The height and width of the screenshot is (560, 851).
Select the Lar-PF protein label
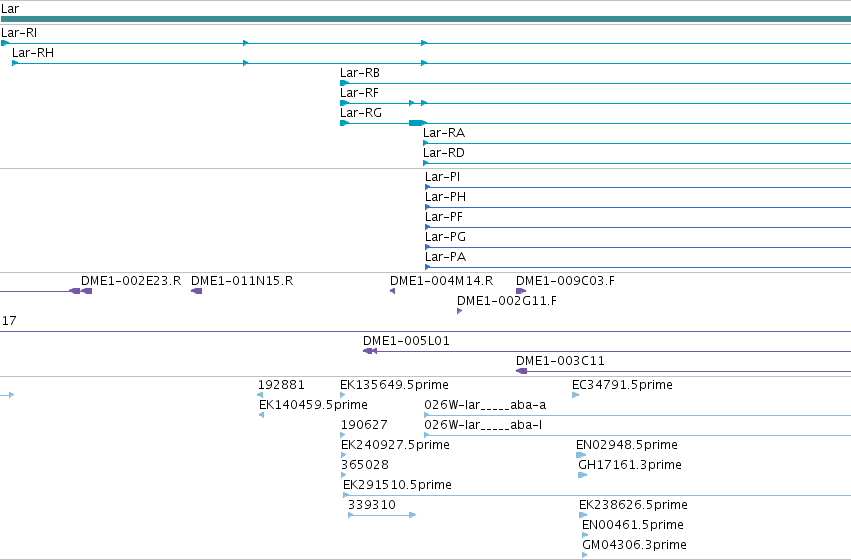(444, 217)
